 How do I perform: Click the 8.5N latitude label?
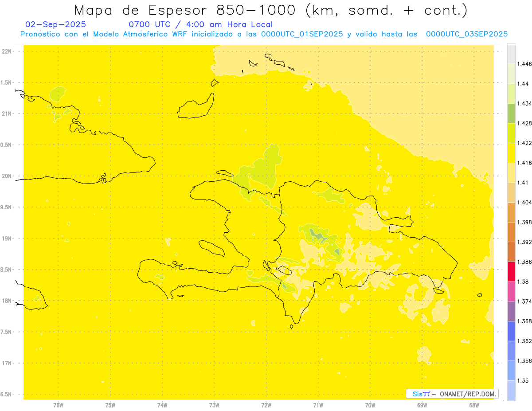6,270
